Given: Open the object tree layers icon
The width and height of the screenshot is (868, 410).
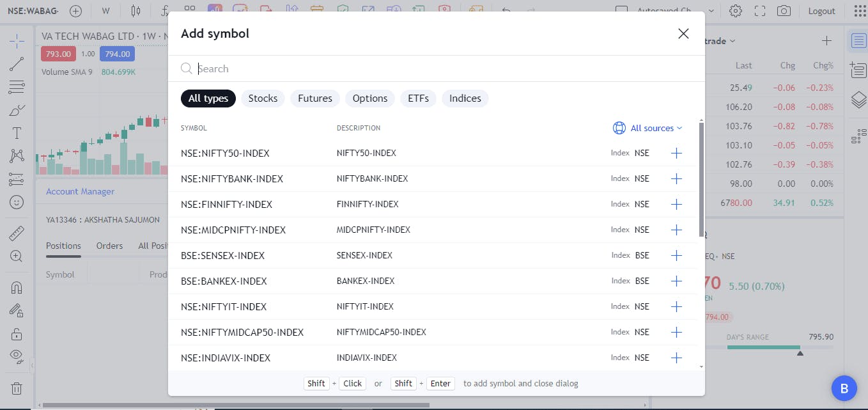Looking at the screenshot, I should 858,99.
